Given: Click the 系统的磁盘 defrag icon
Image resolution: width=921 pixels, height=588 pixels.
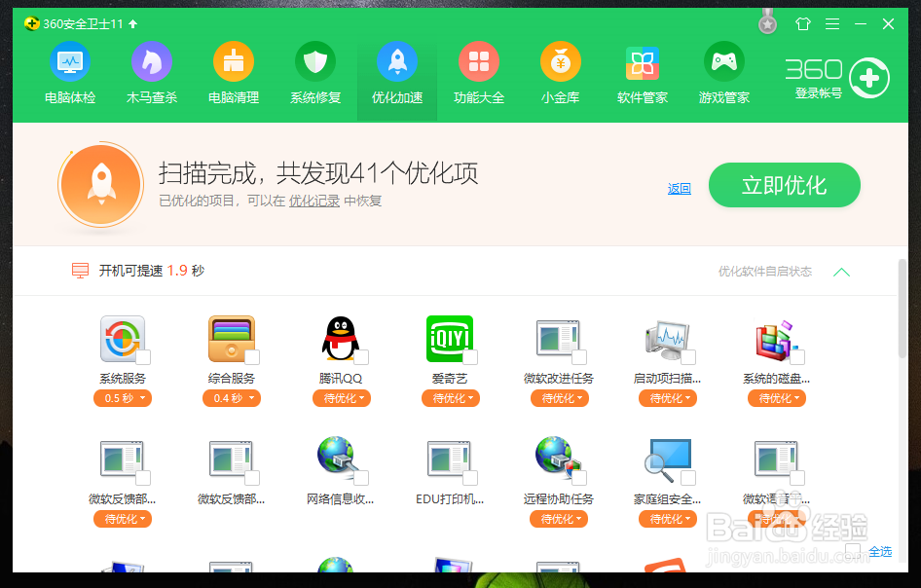Looking at the screenshot, I should [776, 340].
